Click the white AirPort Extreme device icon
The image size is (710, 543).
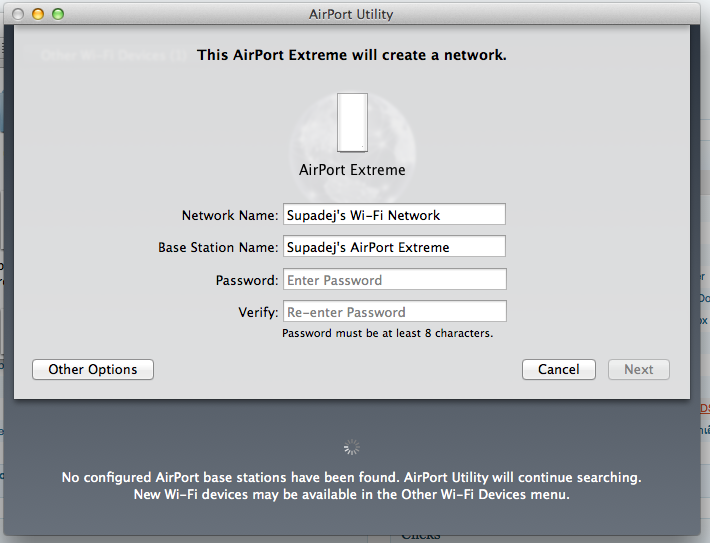pos(352,123)
